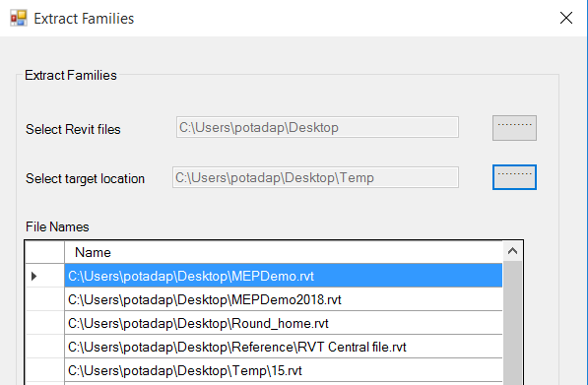Select the MEPDemo.rvt file row
588x385 pixels.
pyautogui.click(x=284, y=276)
